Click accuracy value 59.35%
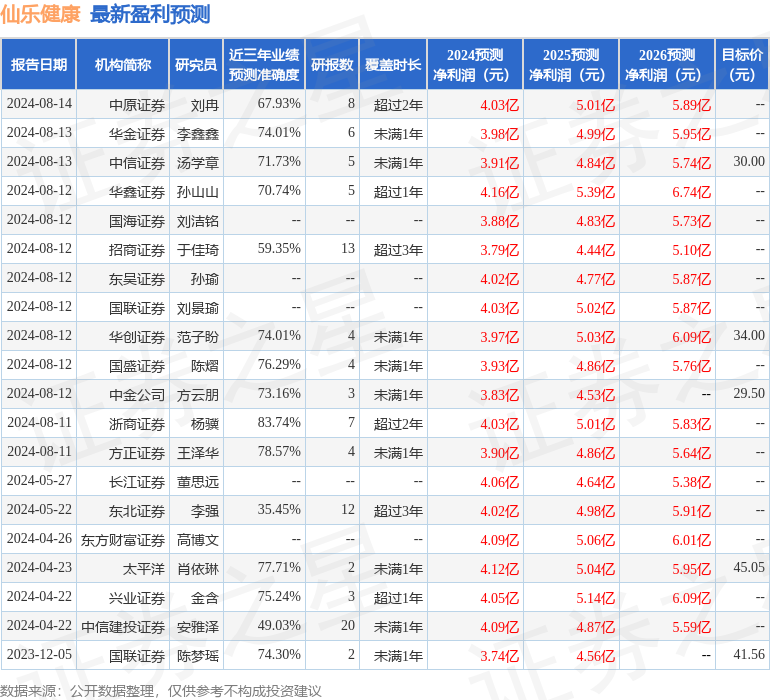770x700 pixels. coord(279,249)
